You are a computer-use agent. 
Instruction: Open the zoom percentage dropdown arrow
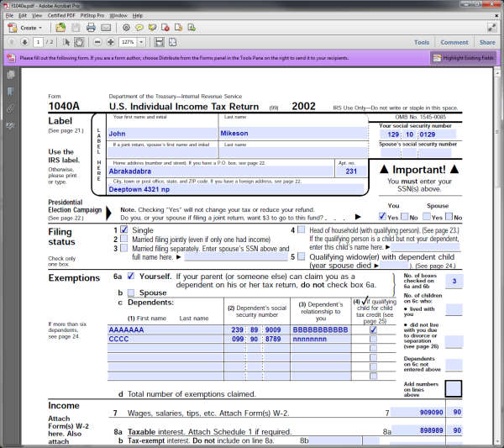[141, 42]
